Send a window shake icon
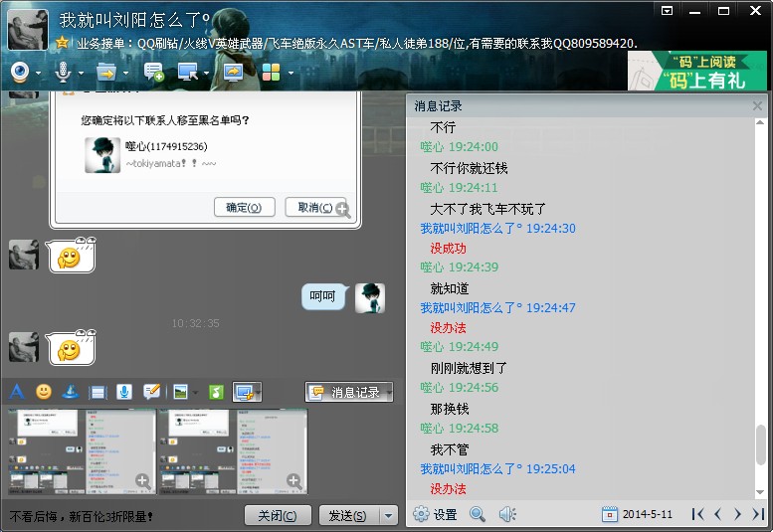Screen dimensions: 773x532 click(97, 393)
